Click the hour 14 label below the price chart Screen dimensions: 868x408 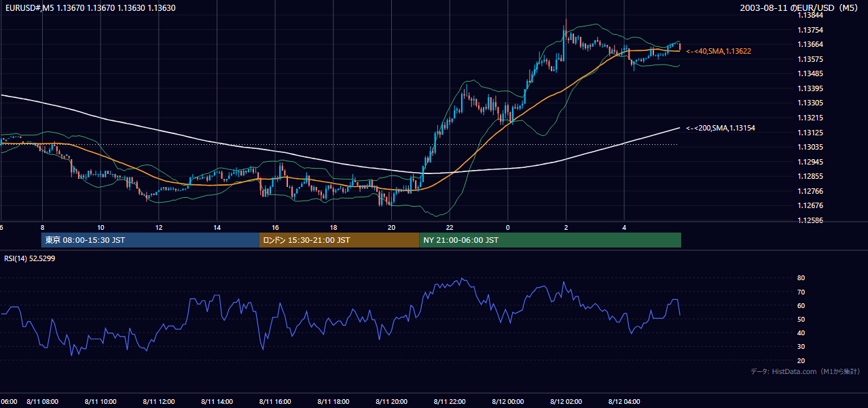[217, 227]
